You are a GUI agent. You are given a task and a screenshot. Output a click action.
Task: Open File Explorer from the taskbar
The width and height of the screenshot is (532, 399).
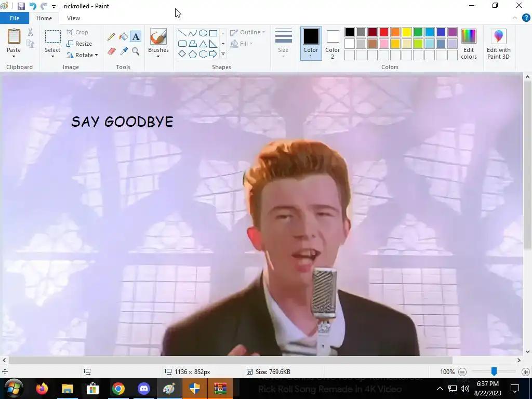[67, 389]
